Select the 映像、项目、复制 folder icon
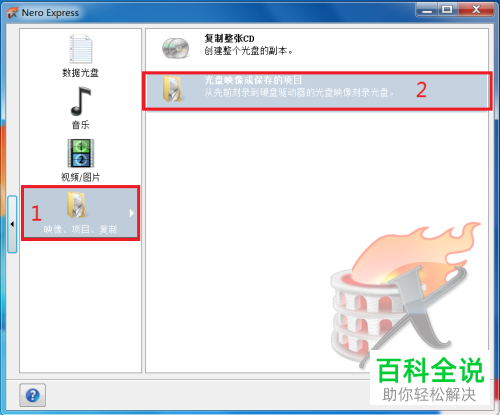 coord(76,205)
